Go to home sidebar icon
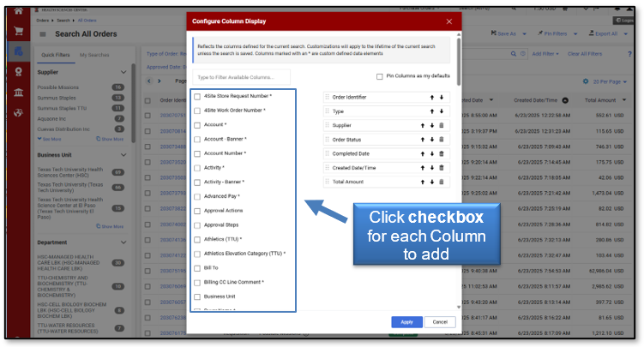644x347 pixels. point(19,11)
